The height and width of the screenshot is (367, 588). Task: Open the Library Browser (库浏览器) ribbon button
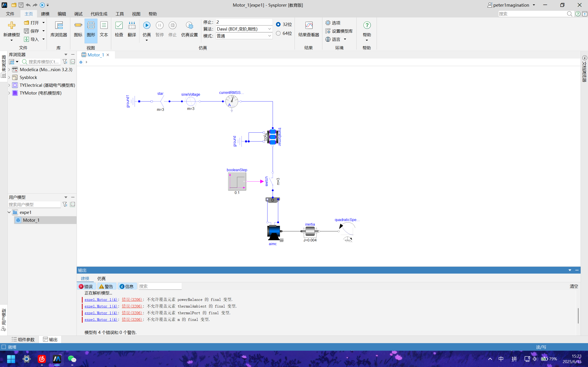pos(59,29)
